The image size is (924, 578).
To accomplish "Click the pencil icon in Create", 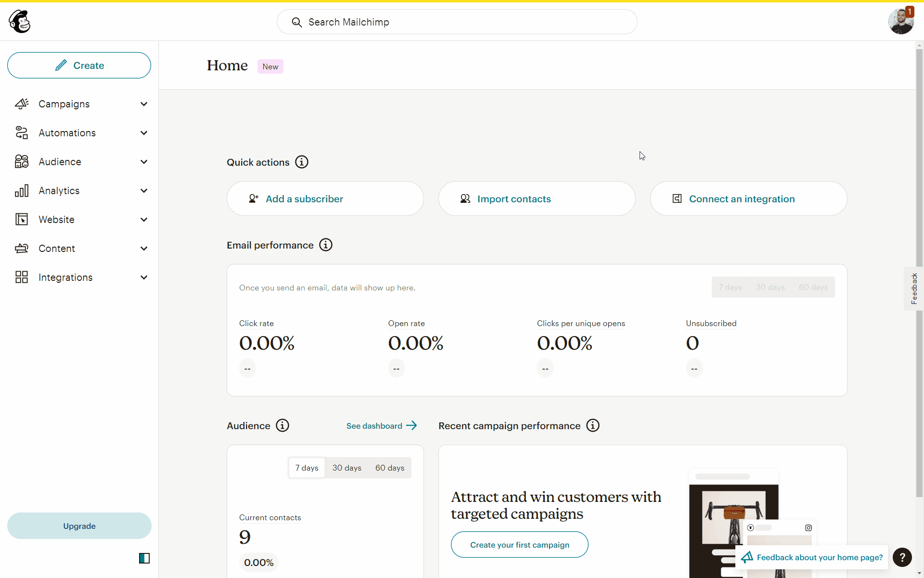I will click(x=61, y=66).
